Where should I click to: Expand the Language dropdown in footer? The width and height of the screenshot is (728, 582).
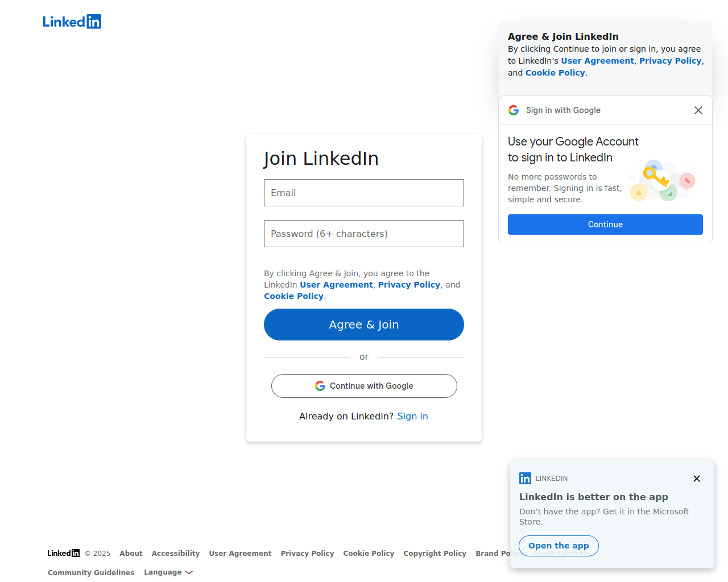coord(168,572)
